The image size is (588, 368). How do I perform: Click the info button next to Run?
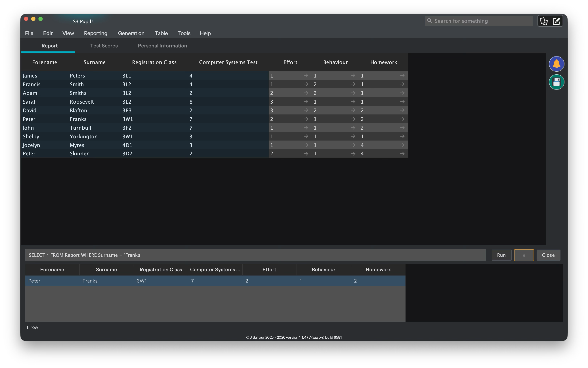click(524, 255)
